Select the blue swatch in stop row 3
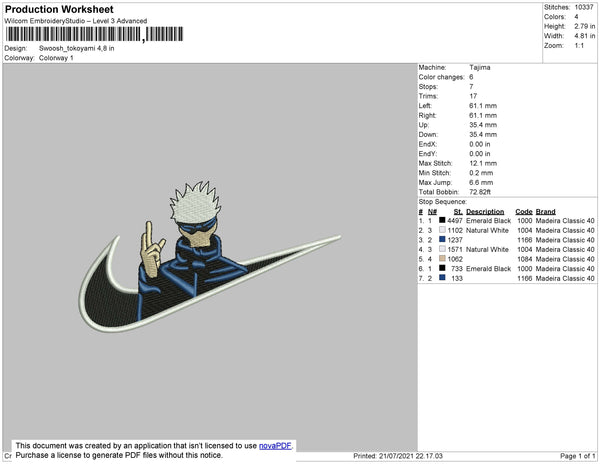The image size is (600, 464). (x=442, y=239)
